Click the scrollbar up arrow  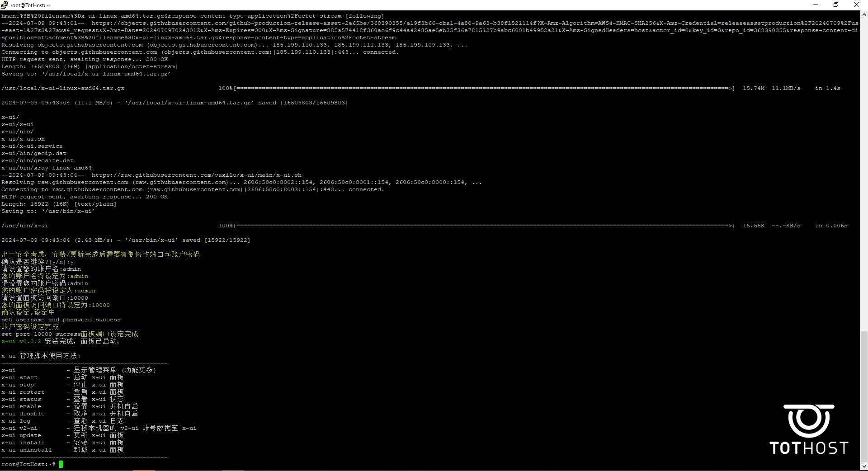[863, 14]
